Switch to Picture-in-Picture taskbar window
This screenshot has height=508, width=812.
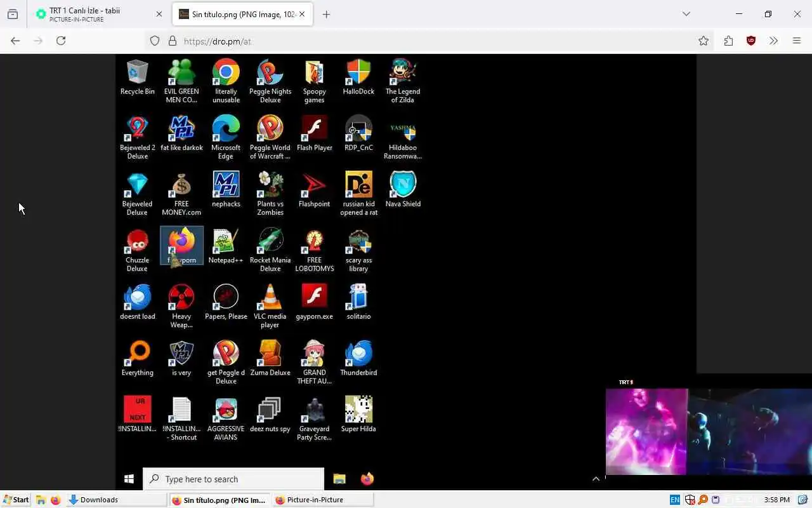322,500
